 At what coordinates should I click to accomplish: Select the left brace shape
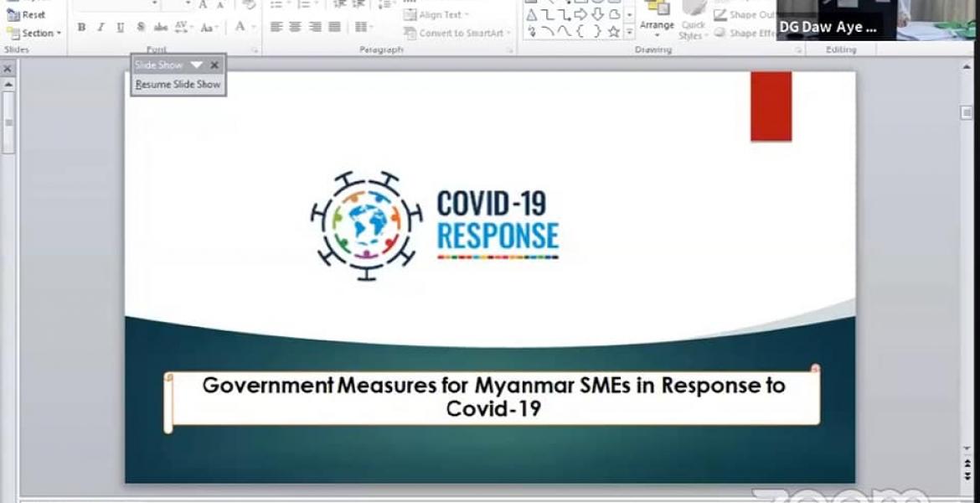point(580,31)
